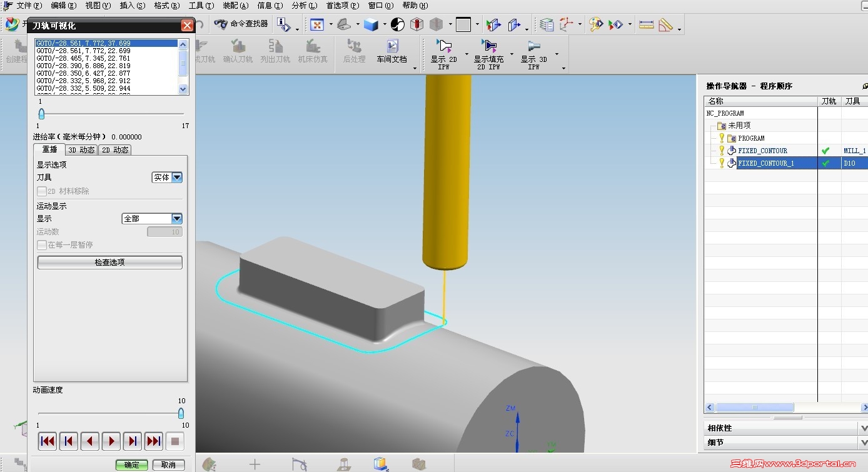
Task: Click the Fit view icon in toolbar
Action: click(x=317, y=24)
